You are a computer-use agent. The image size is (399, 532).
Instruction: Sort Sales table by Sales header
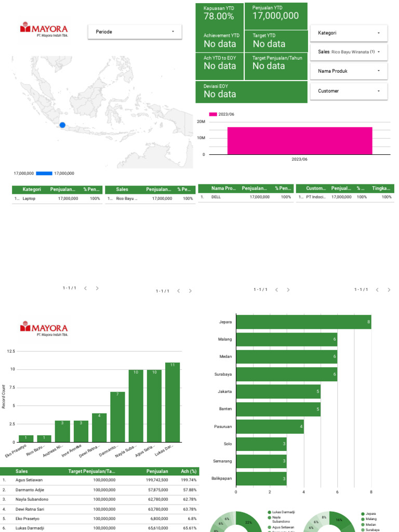[x=122, y=189]
